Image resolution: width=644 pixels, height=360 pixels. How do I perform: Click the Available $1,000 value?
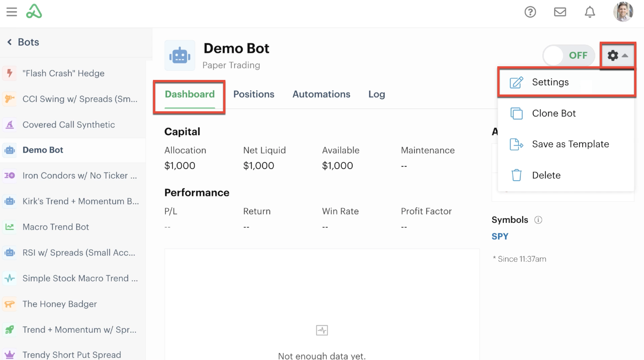(x=337, y=165)
